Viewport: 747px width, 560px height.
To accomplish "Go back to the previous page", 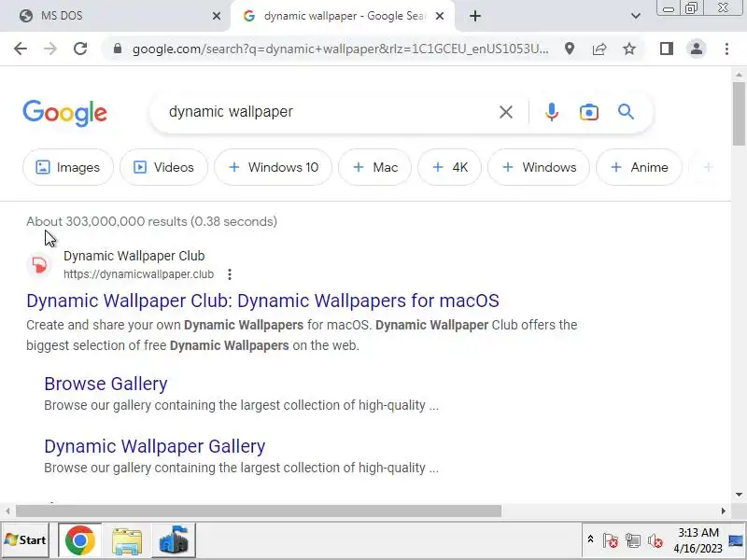I will (21, 49).
